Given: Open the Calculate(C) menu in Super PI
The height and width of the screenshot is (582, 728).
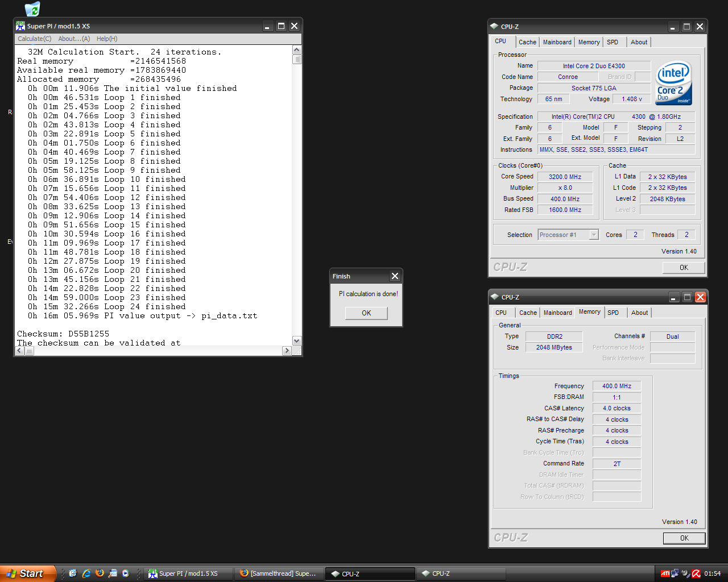Looking at the screenshot, I should (34, 39).
